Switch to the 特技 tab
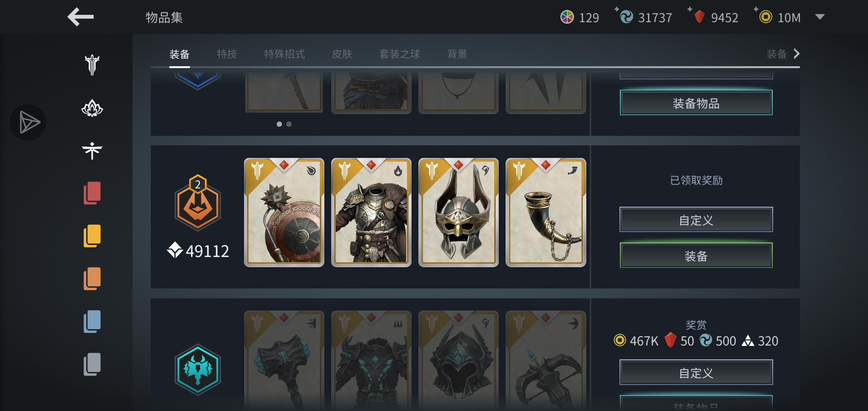The image size is (868, 411). coord(227,54)
